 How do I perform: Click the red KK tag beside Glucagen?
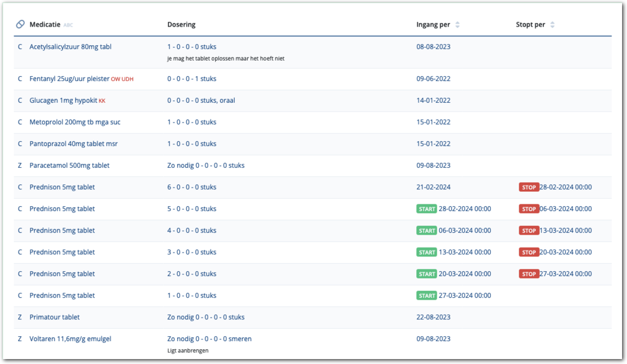click(102, 101)
